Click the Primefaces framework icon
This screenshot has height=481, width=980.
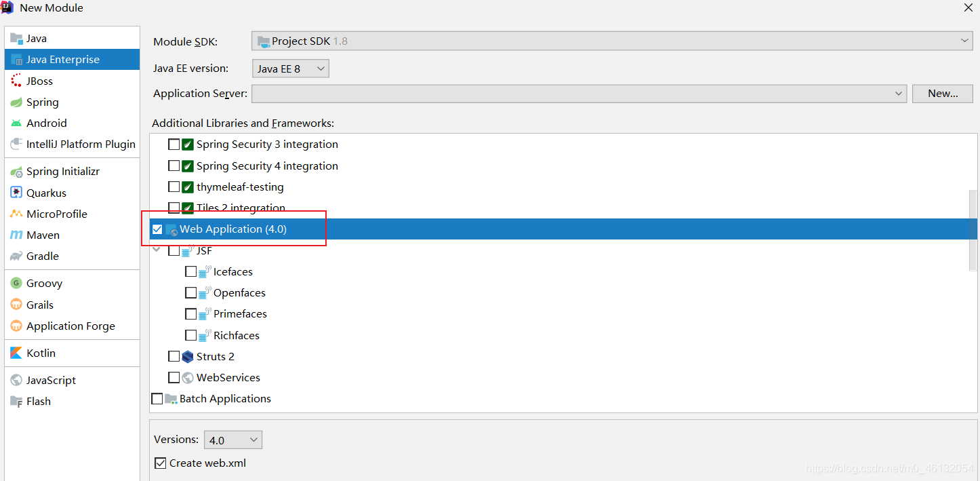205,313
